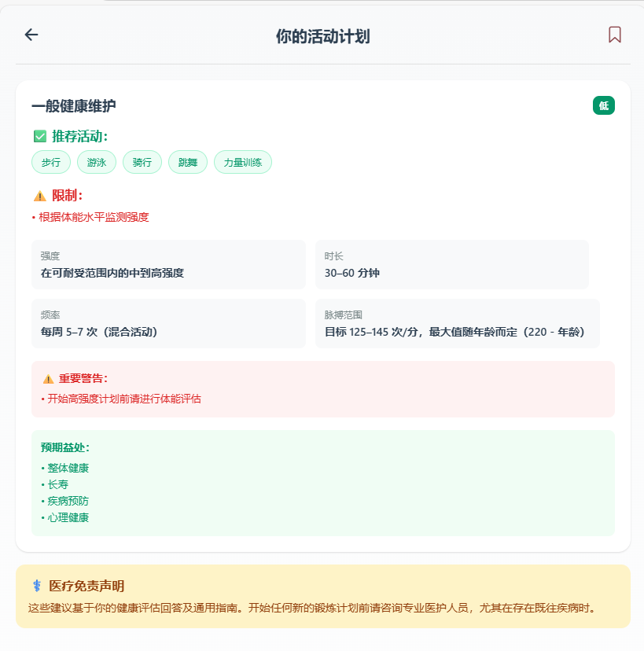Click the 时长 30–60 分钟 card

451,265
